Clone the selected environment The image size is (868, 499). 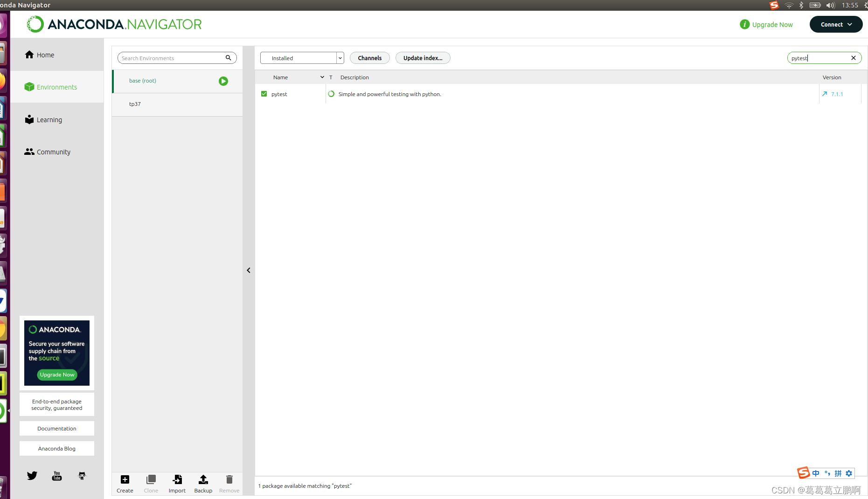tap(151, 484)
